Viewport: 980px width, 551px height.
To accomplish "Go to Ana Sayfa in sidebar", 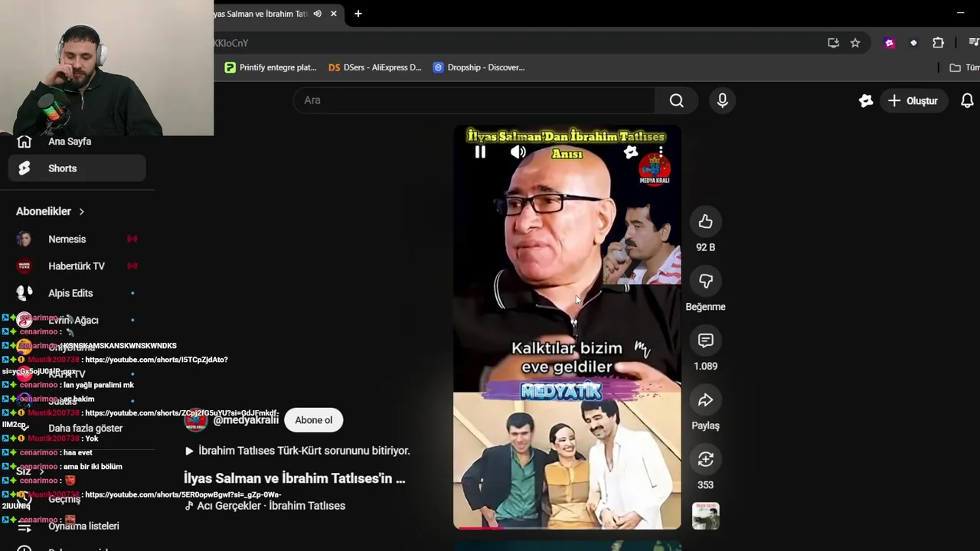I will [x=77, y=142].
